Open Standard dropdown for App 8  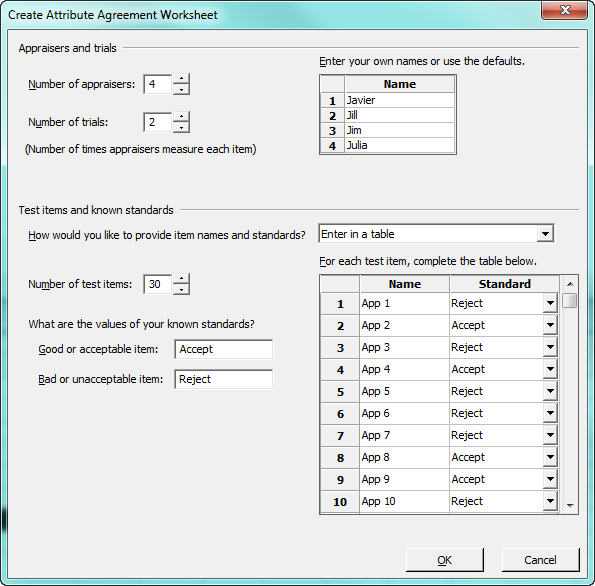click(550, 457)
